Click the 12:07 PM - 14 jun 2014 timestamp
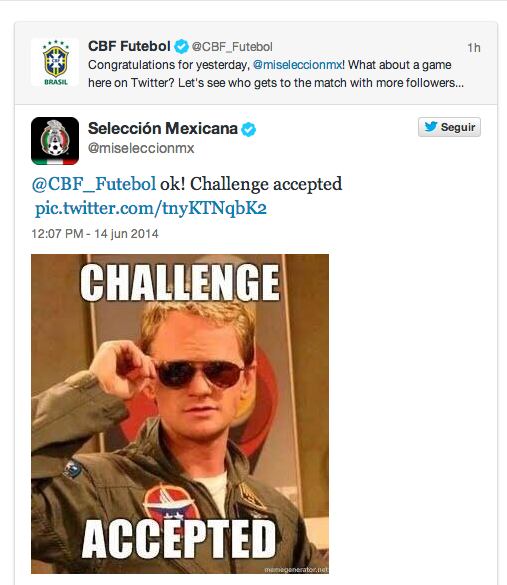The width and height of the screenshot is (507, 585). 95,234
